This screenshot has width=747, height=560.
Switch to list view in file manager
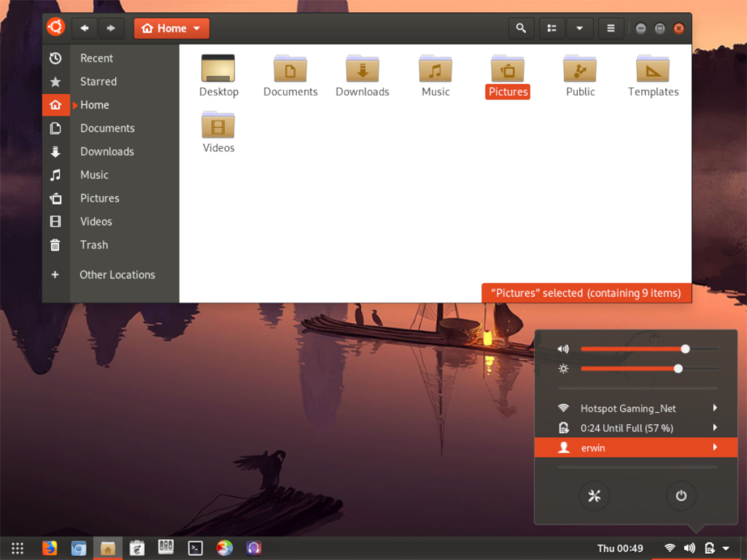(x=551, y=28)
